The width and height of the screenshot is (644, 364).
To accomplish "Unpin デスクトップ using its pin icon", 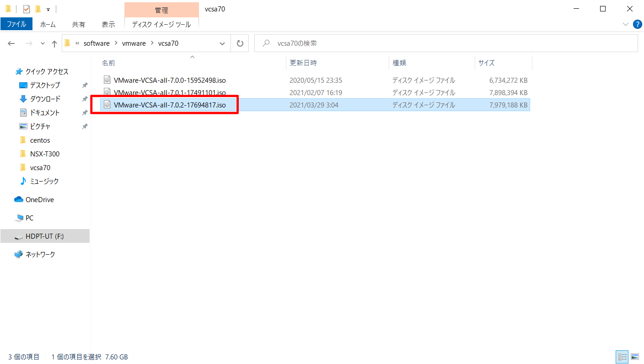I will 85,85.
